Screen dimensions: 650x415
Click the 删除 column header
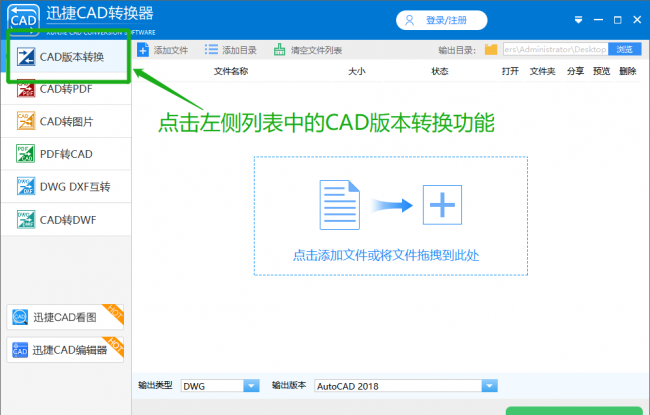pyautogui.click(x=628, y=71)
